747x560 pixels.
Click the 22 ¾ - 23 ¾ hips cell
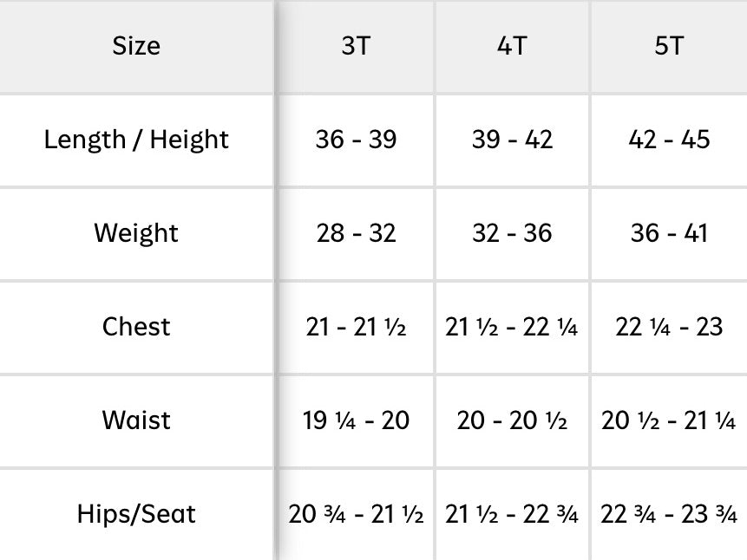[x=669, y=514]
